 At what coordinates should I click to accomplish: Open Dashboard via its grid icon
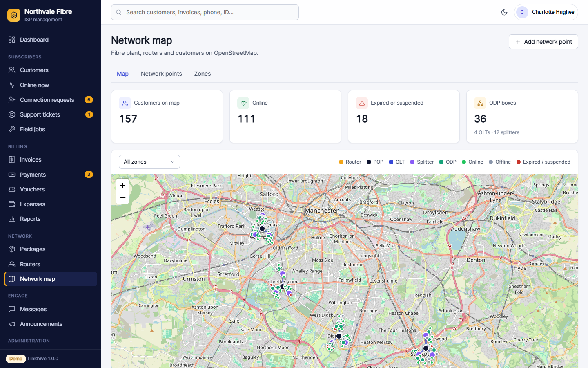[12, 40]
